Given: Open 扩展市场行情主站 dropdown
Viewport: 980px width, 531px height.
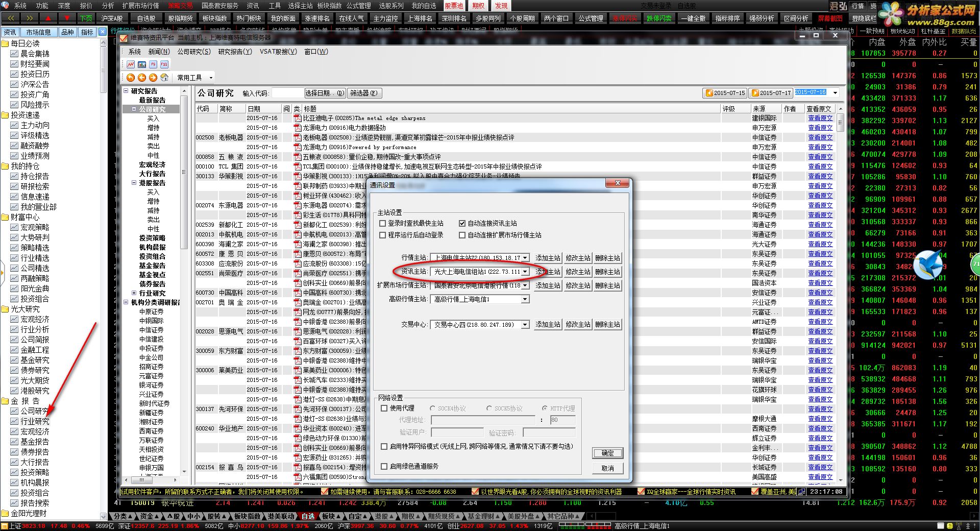Looking at the screenshot, I should pyautogui.click(x=525, y=285).
